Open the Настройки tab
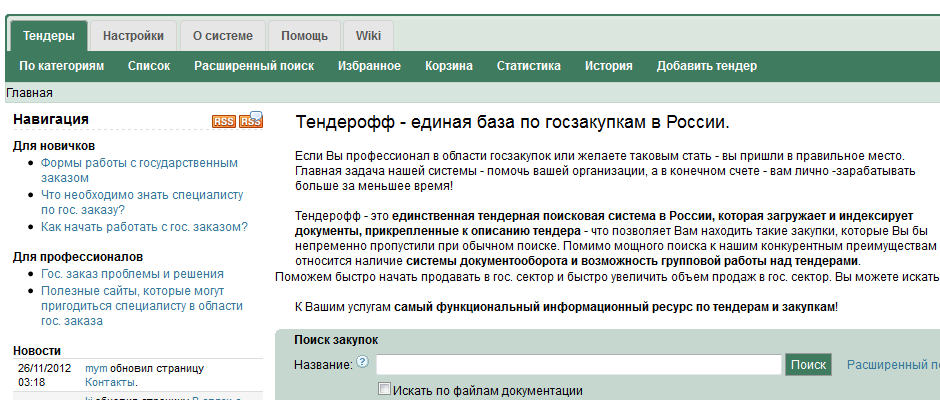Viewport: 940px width, 400px height. 133,36
